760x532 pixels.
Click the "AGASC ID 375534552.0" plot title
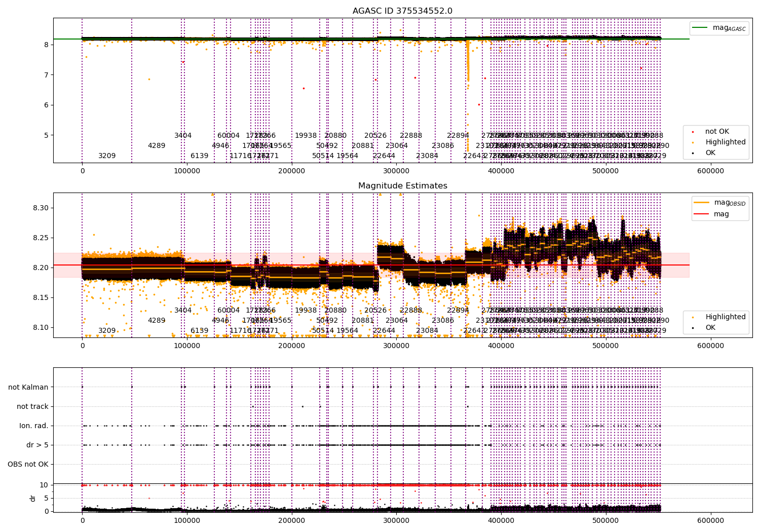coord(403,11)
